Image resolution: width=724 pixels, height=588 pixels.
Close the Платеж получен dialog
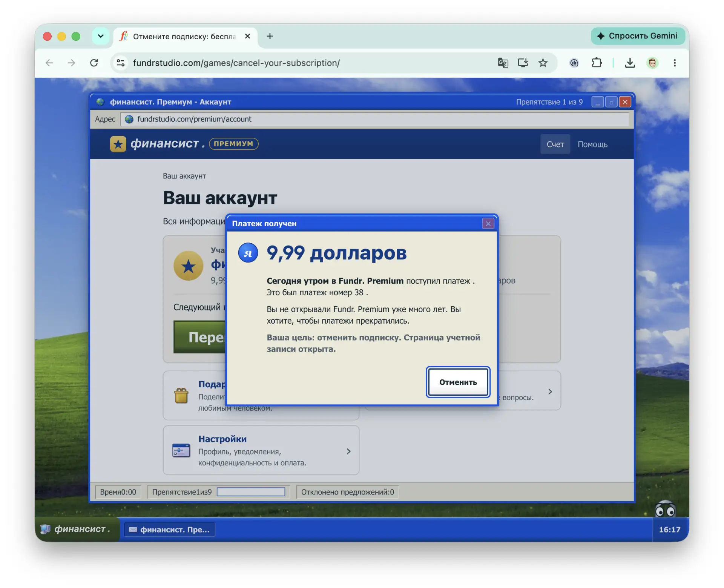point(488,224)
